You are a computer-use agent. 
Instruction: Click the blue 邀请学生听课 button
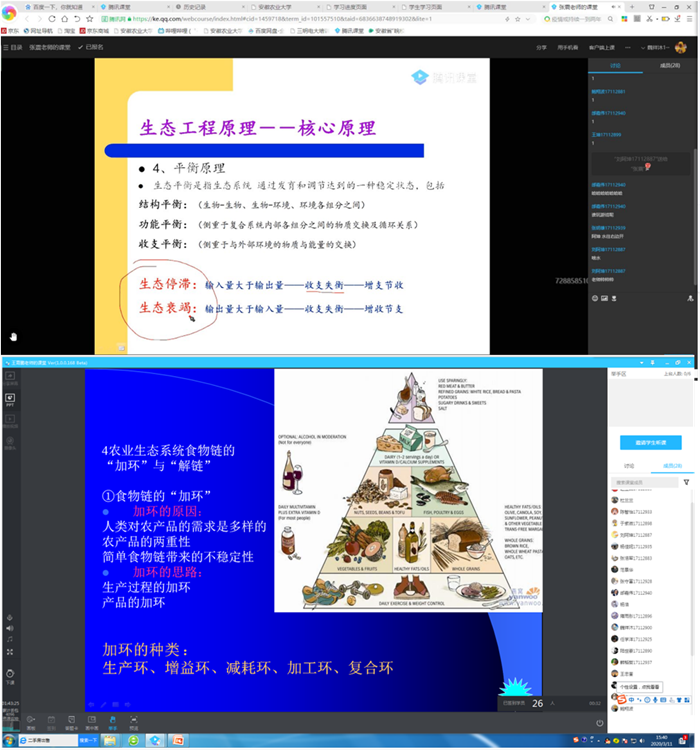click(649, 441)
